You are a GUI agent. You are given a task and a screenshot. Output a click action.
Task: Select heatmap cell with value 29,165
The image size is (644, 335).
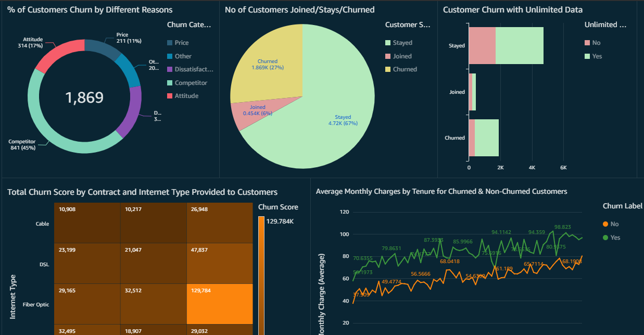[x=87, y=303]
